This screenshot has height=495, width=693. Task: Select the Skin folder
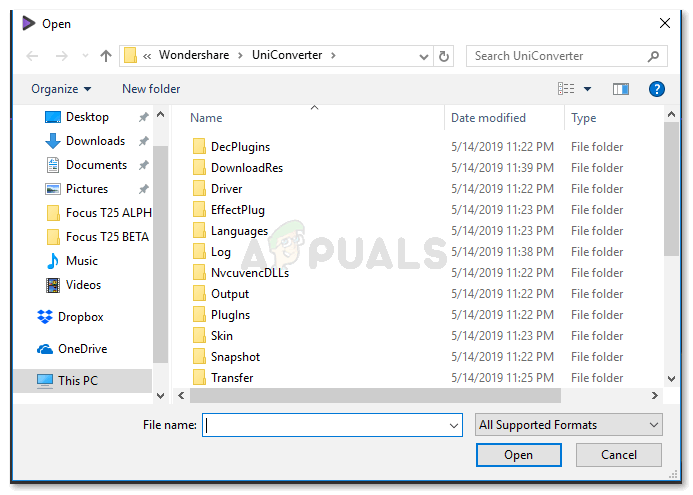[221, 336]
